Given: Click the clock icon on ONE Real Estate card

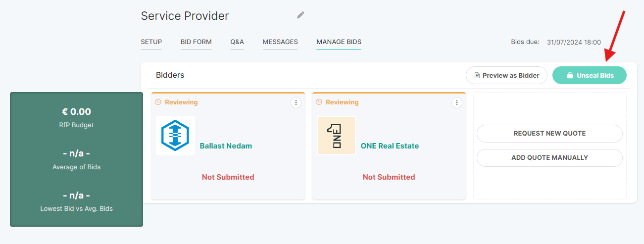Looking at the screenshot, I should click(x=319, y=102).
